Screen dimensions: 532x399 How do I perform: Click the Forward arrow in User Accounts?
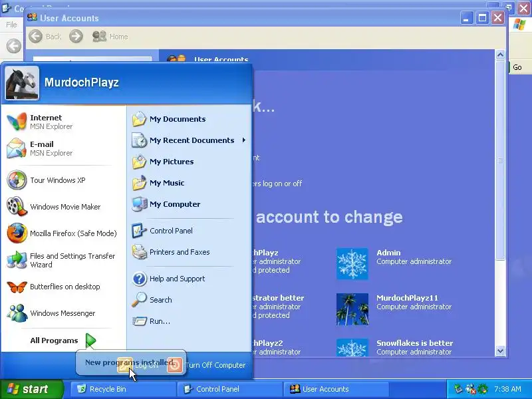(x=76, y=37)
